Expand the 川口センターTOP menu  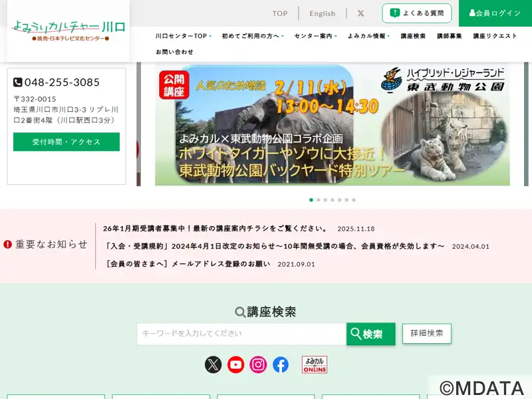pyautogui.click(x=184, y=36)
